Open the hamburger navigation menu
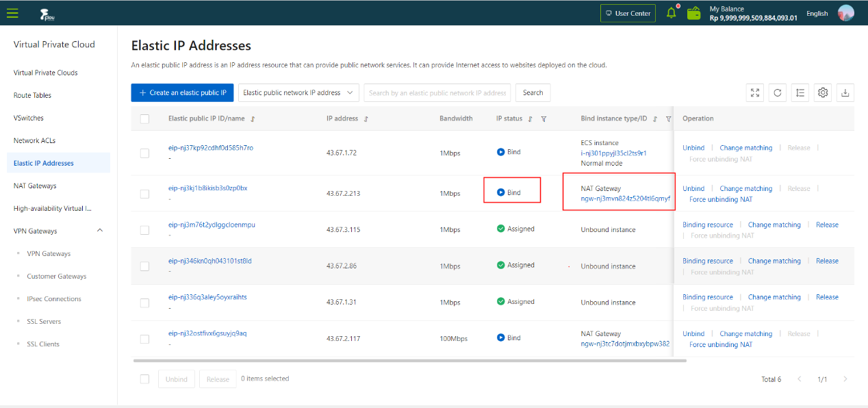 pyautogui.click(x=12, y=13)
